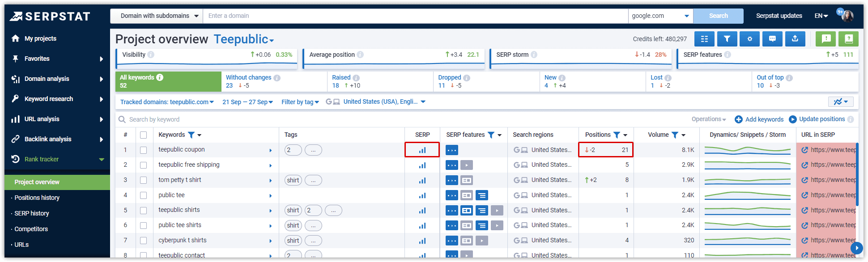The image size is (868, 262).
Task: Click the Positions column filter icon
Action: pyautogui.click(x=617, y=135)
